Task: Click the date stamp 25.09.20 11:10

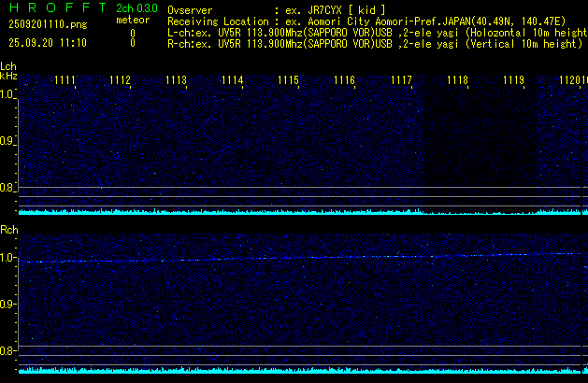Action: point(47,43)
